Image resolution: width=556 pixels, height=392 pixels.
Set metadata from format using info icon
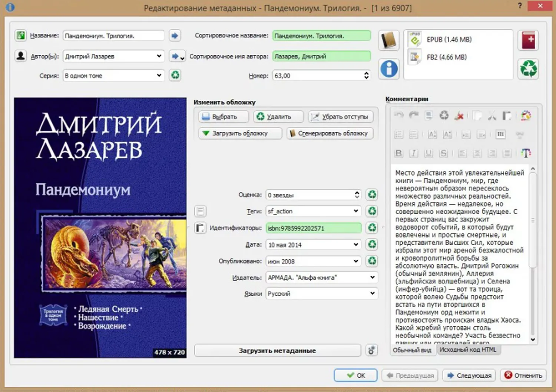click(389, 69)
